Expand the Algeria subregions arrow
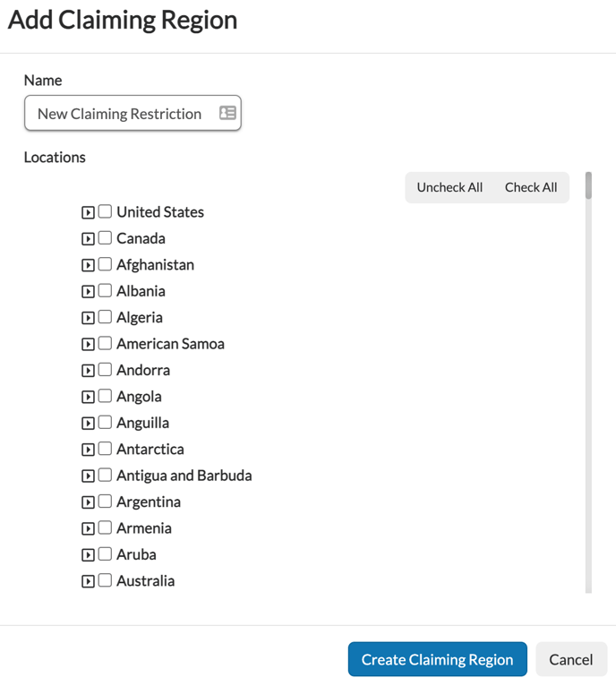 (x=88, y=318)
